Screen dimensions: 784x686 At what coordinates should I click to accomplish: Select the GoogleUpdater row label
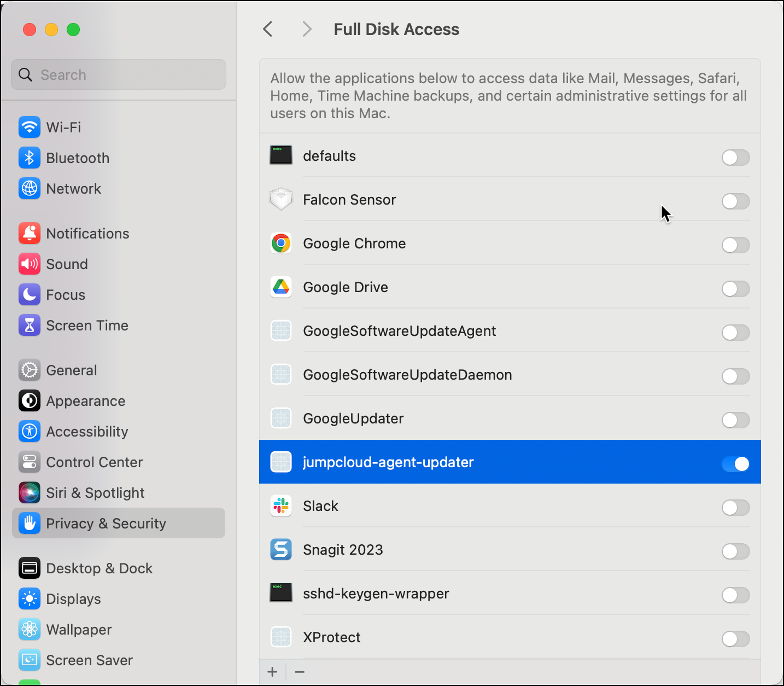coord(353,418)
